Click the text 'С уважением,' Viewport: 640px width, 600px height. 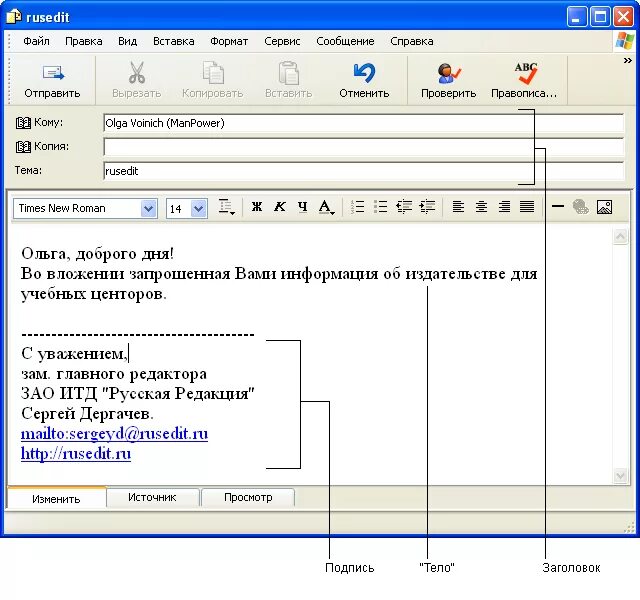74,353
